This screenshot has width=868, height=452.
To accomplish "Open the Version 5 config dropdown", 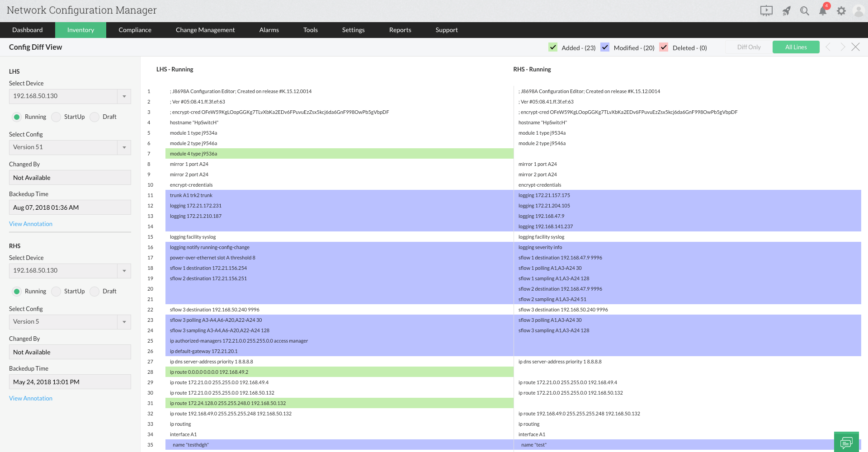I will 124,322.
